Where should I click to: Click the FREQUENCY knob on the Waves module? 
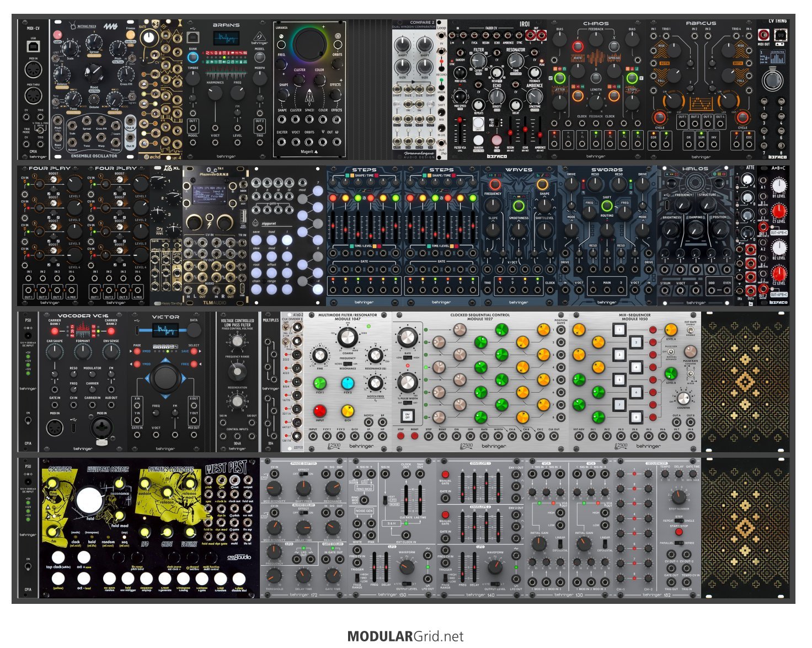coord(493,205)
